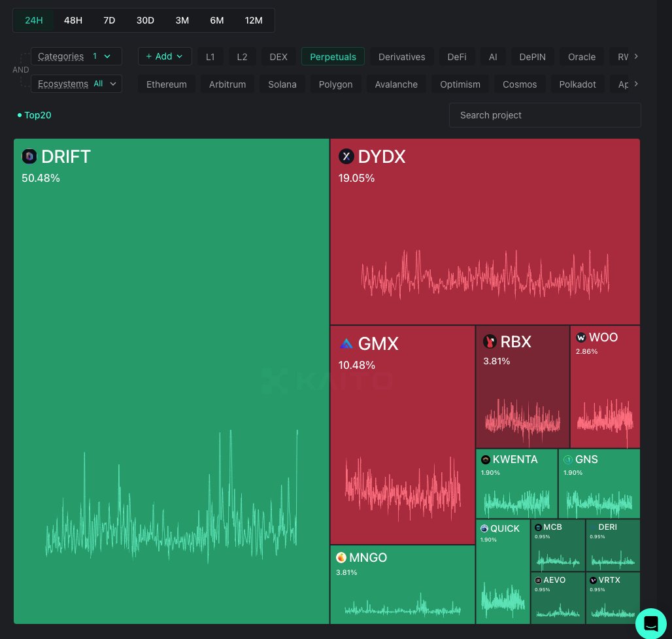Click the Solana ecosystem filter
This screenshot has height=639, width=672.
(x=282, y=84)
